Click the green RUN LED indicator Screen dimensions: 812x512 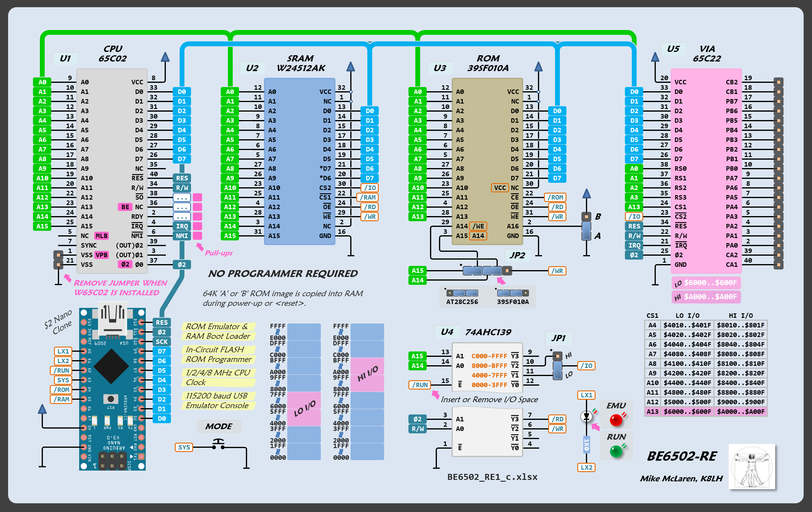(616, 451)
